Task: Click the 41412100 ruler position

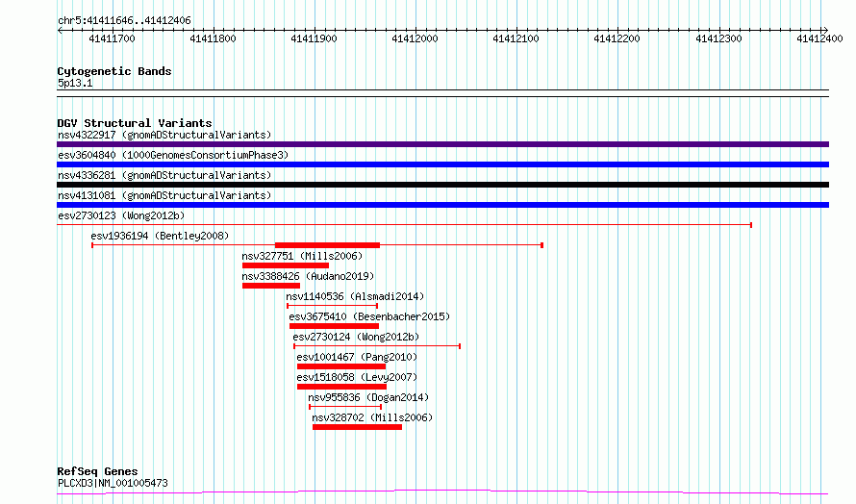Action: coord(516,38)
